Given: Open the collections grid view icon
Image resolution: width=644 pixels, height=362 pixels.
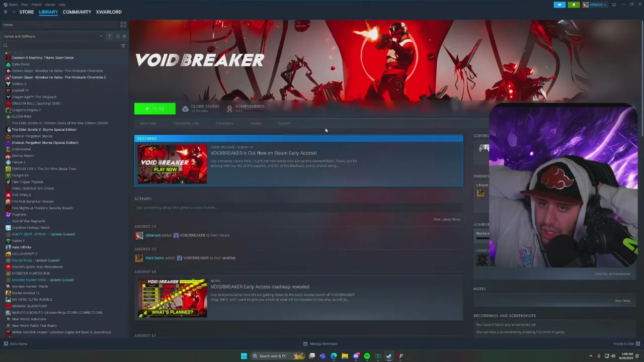Looking at the screenshot, I should pos(123,25).
